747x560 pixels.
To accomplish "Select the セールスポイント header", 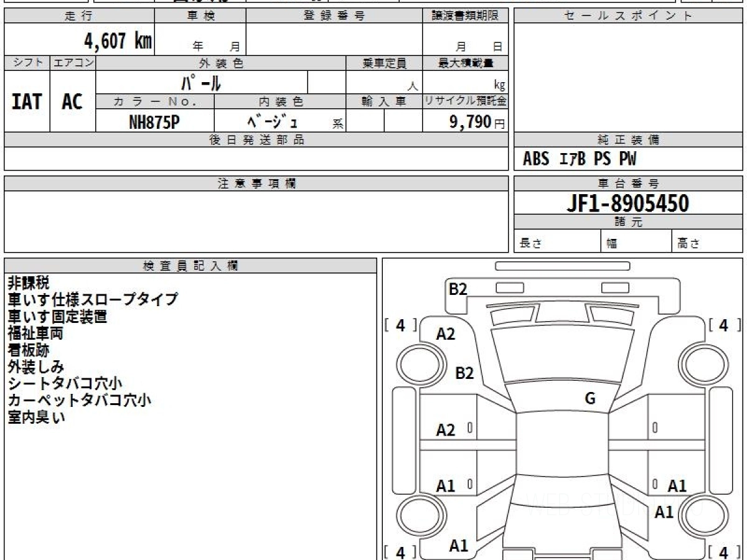I will tap(628, 16).
